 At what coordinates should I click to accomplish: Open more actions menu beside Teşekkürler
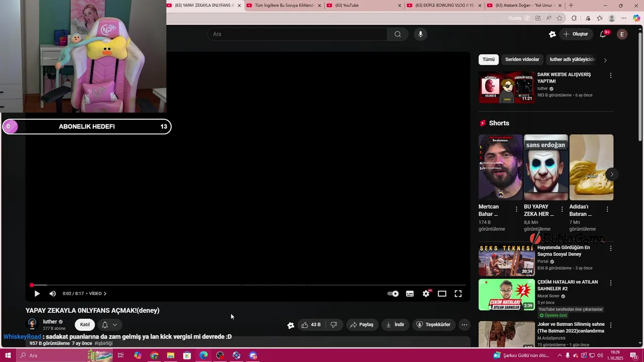coord(464,325)
